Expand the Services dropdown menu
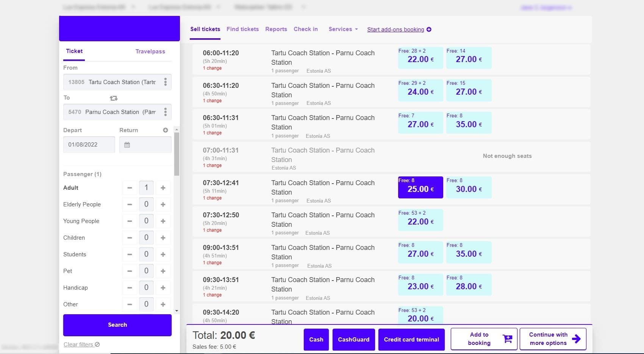644x354 pixels. [x=343, y=29]
